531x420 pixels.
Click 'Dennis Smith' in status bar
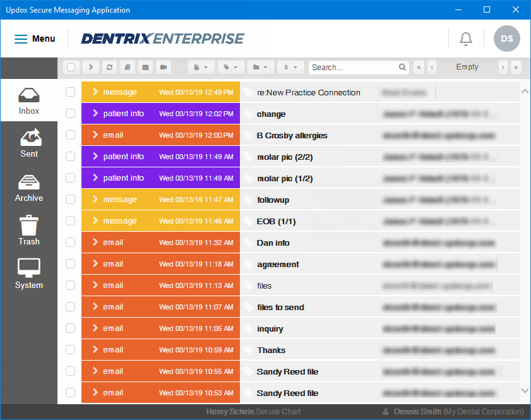tap(417, 412)
